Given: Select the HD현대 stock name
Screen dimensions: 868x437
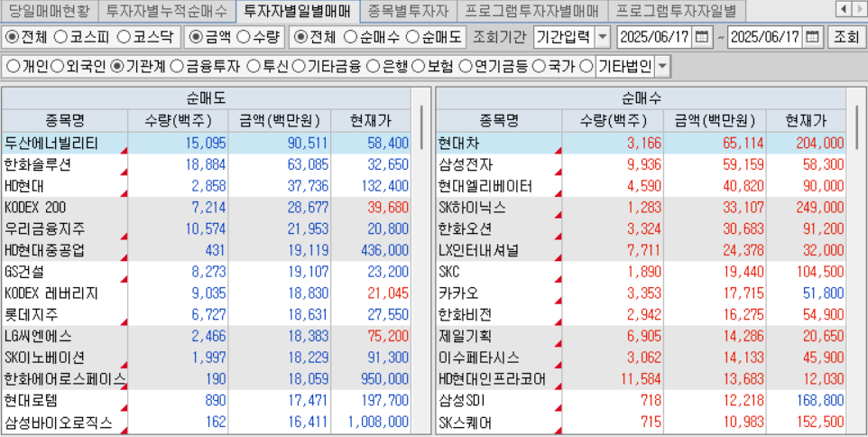Looking at the screenshot, I should (25, 186).
